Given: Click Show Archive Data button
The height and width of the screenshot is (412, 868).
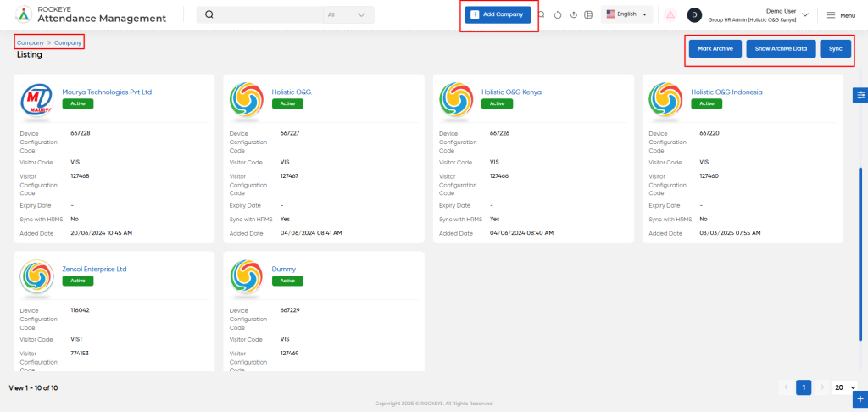Looking at the screenshot, I should pyautogui.click(x=781, y=48).
